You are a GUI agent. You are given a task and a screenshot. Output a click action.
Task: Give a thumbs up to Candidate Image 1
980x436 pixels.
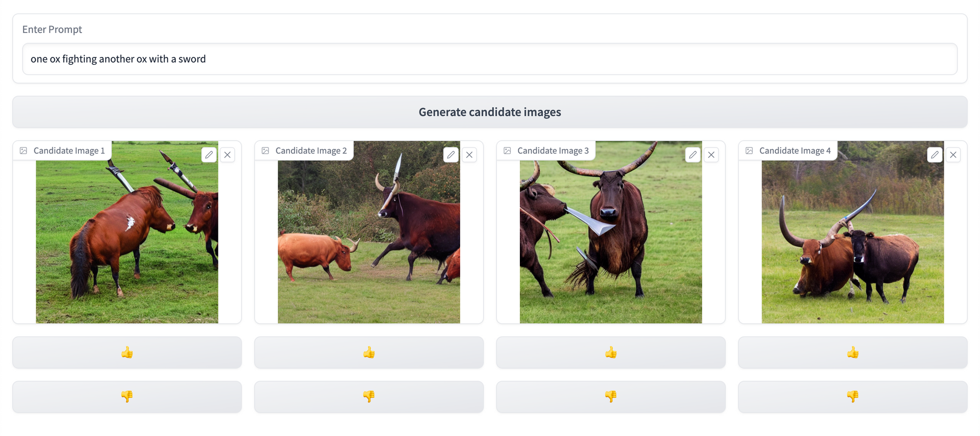[127, 352]
